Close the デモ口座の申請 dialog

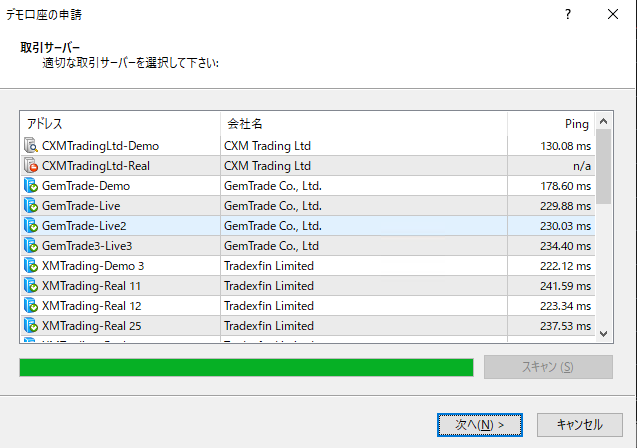click(613, 15)
